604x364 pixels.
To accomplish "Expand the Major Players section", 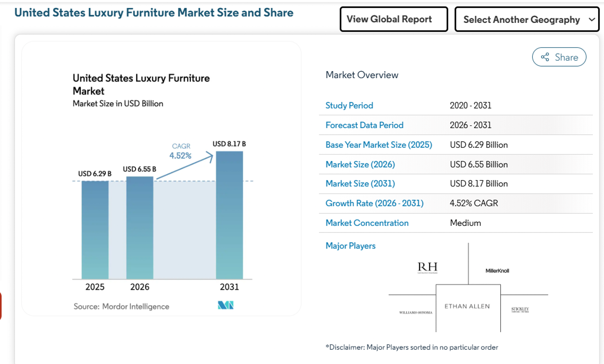I will point(350,246).
